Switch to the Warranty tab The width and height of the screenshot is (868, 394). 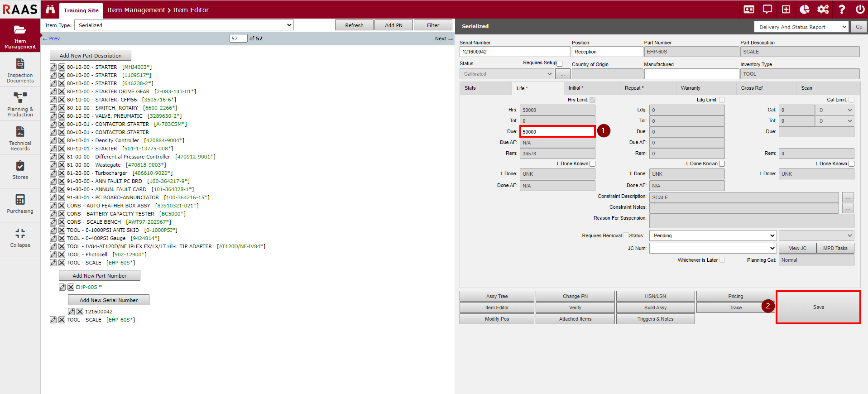tap(691, 88)
